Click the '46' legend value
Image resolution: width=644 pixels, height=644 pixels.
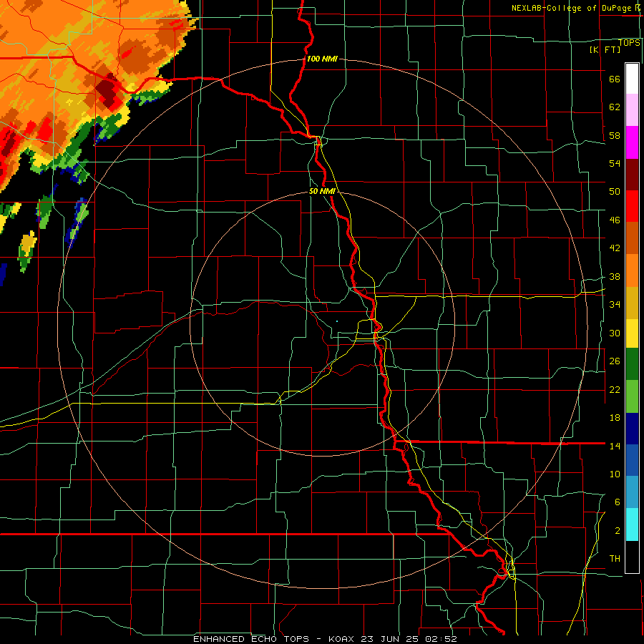pos(615,220)
